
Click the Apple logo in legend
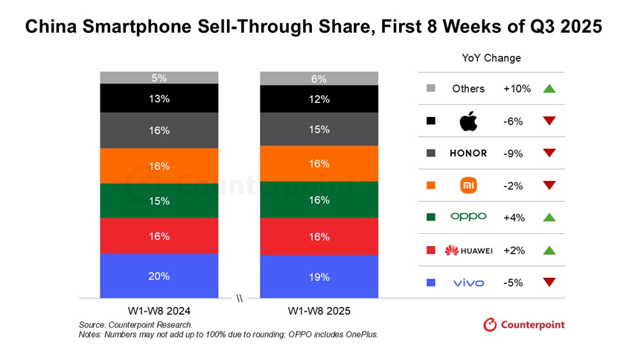pos(468,121)
